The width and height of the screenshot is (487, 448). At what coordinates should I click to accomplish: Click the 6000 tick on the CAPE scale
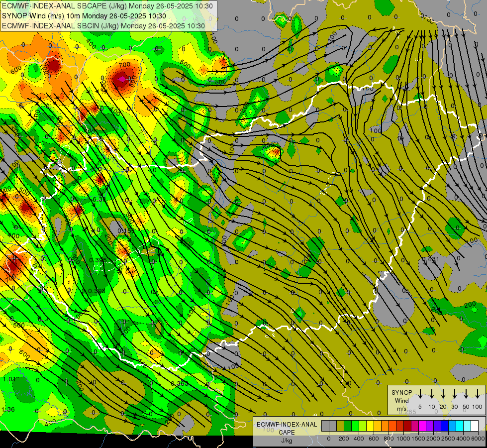pyautogui.click(x=479, y=439)
